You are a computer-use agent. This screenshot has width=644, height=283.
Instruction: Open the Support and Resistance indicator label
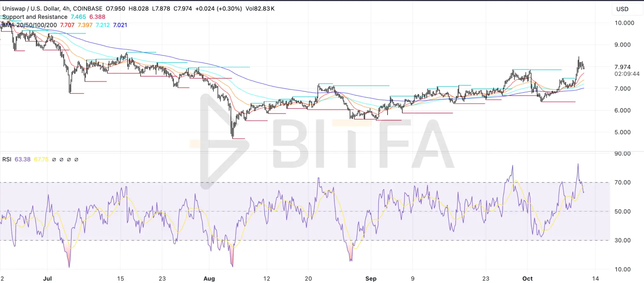click(x=35, y=17)
